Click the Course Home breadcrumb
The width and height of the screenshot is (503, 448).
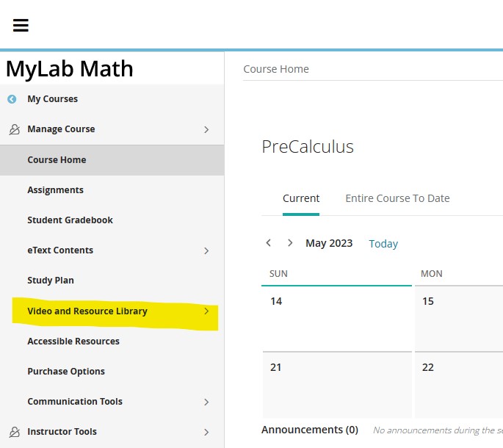(x=276, y=69)
